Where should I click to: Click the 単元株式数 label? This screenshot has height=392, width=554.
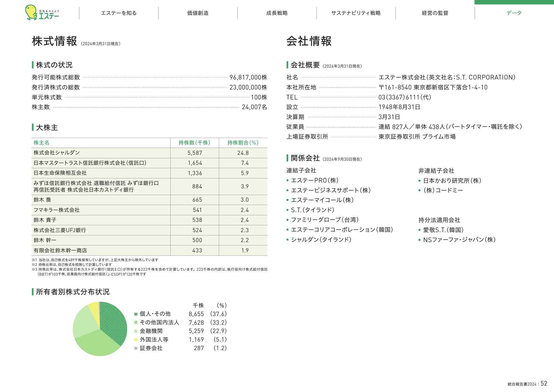47,97
